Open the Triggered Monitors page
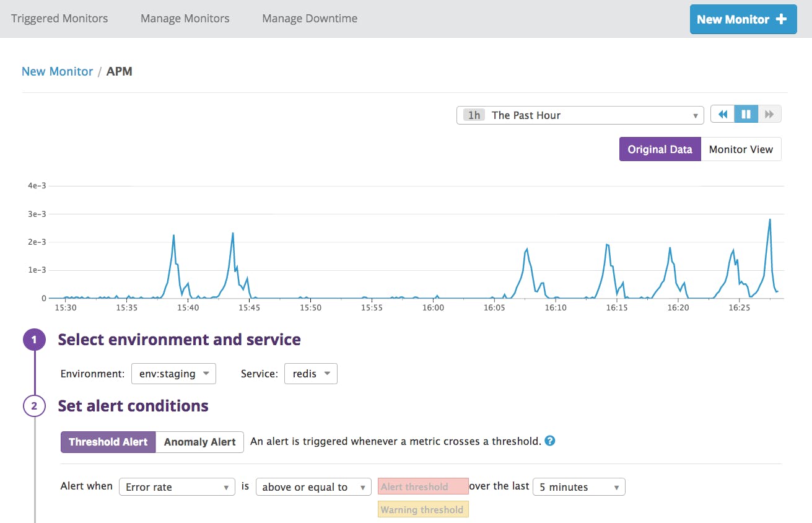Screen dimensions: 812x523 59,19
